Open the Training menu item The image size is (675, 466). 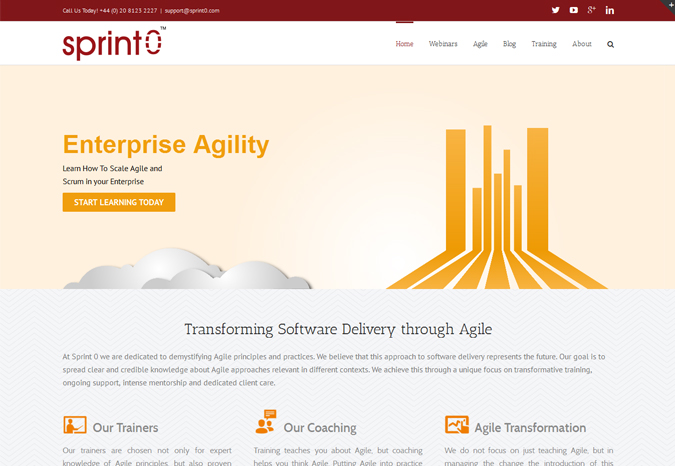pyautogui.click(x=543, y=44)
